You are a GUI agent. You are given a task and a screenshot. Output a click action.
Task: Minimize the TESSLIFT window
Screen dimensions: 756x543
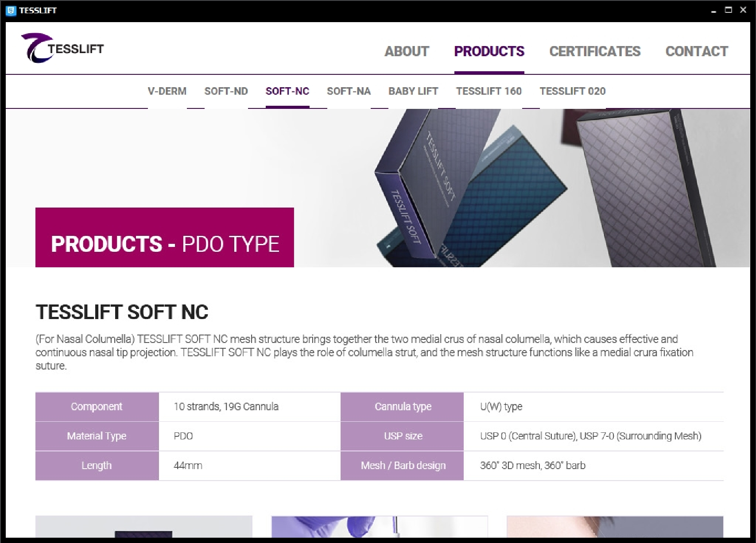pos(713,10)
